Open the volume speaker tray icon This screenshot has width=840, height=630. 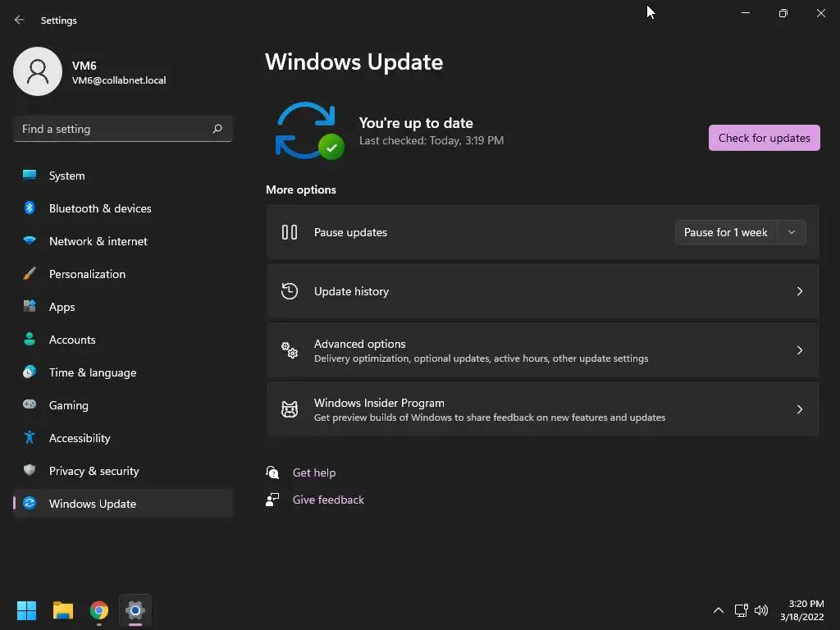point(760,610)
